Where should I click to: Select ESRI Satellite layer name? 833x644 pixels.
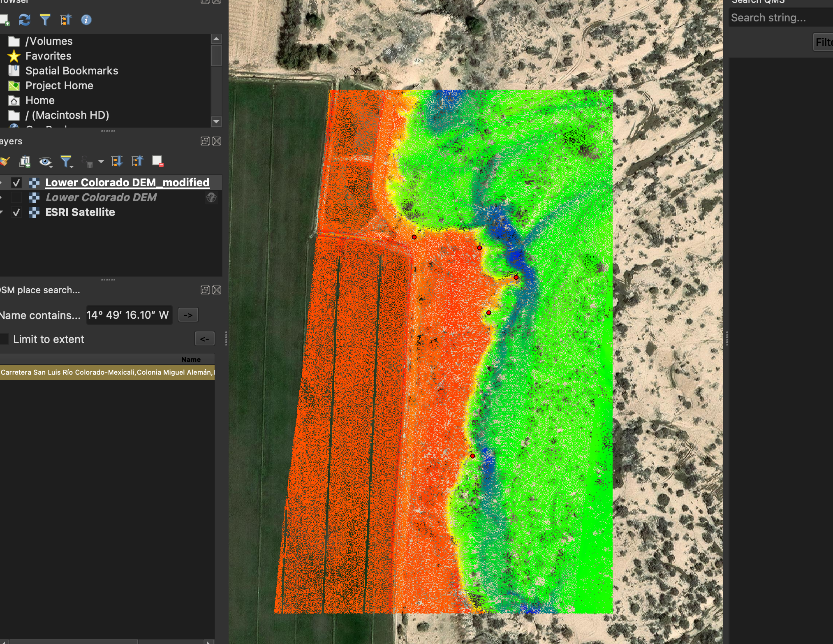tap(80, 212)
